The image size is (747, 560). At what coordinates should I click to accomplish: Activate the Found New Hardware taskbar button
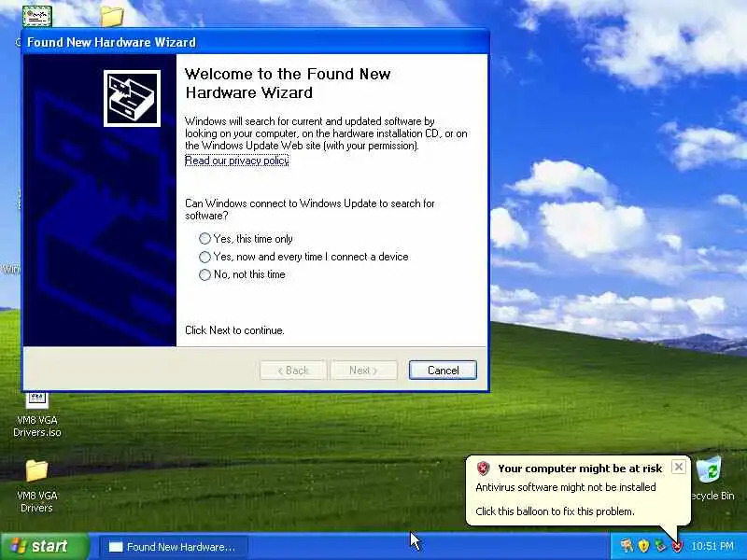pos(174,547)
